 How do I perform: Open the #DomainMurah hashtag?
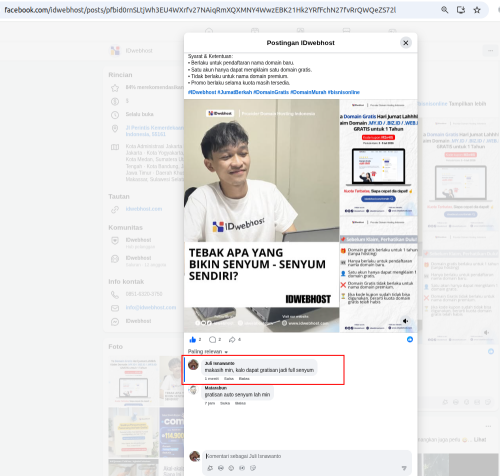[x=308, y=92]
